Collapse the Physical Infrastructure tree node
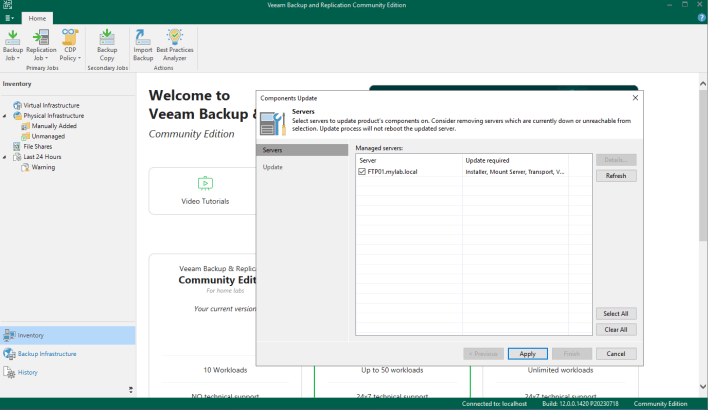The height and width of the screenshot is (410, 708). pyautogui.click(x=5, y=116)
